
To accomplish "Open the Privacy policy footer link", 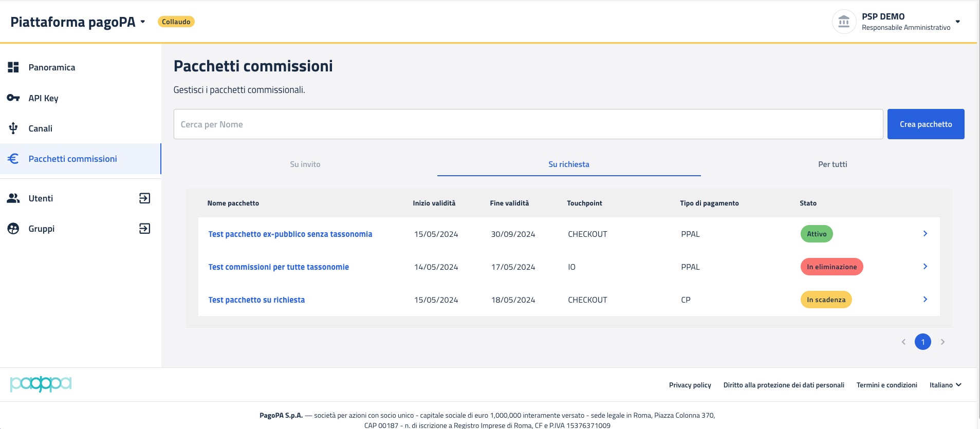I will pos(690,385).
